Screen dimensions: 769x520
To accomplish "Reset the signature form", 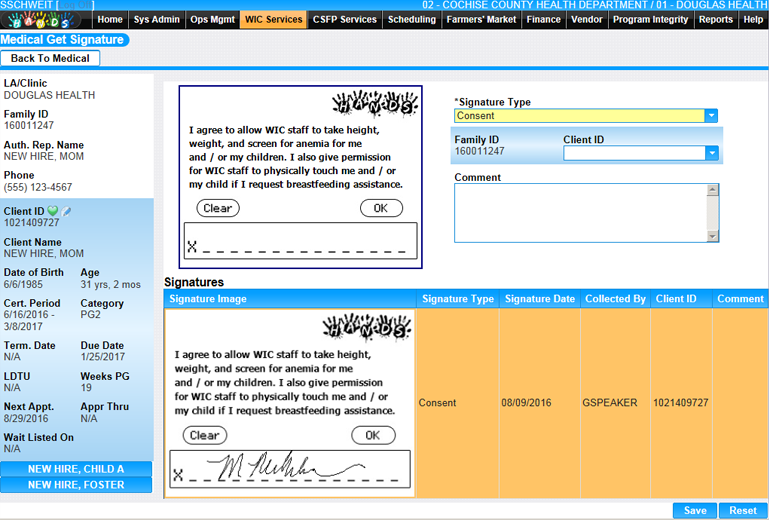I will (742, 510).
